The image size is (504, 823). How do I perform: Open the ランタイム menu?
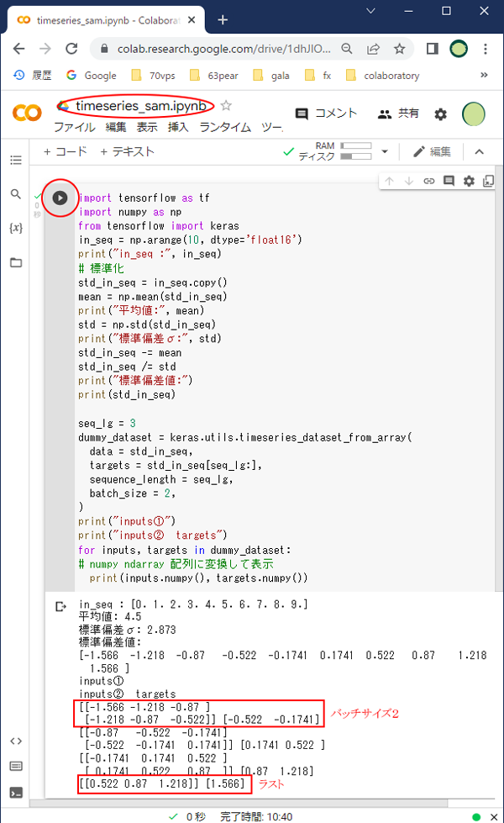click(x=225, y=127)
